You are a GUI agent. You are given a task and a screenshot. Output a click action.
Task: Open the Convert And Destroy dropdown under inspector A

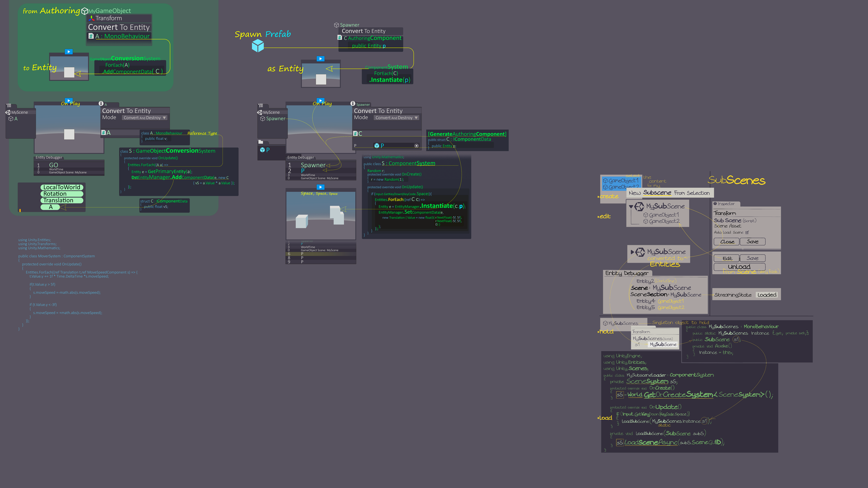[x=145, y=118]
